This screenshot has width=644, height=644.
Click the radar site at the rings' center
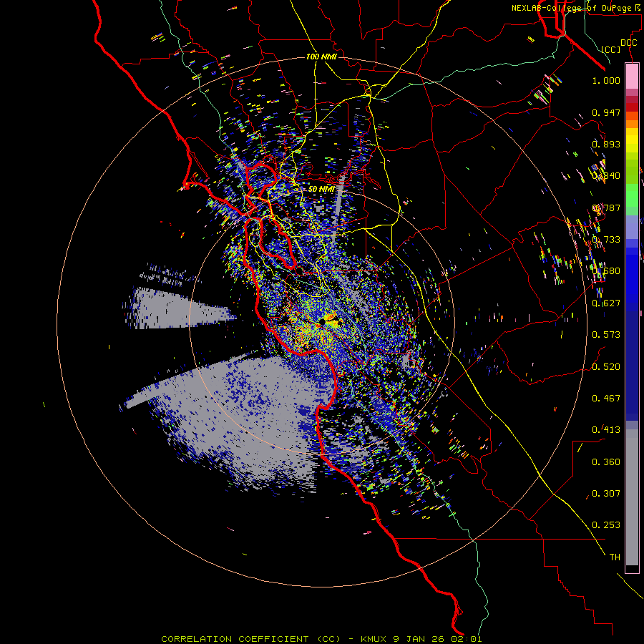tap(322, 323)
